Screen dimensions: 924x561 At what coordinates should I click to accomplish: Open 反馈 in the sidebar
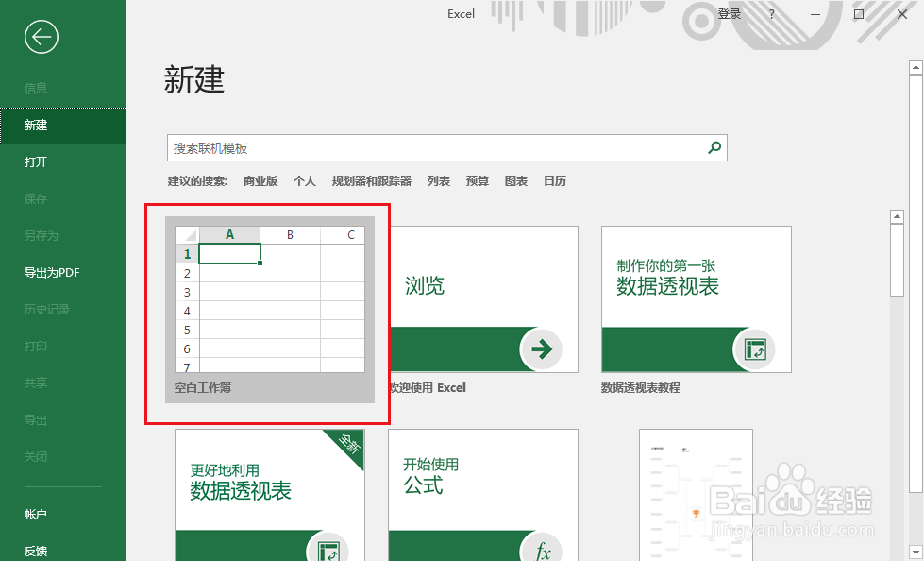[x=35, y=551]
